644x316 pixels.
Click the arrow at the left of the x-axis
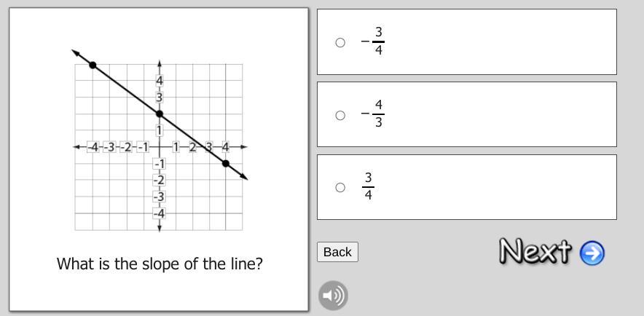76,147
